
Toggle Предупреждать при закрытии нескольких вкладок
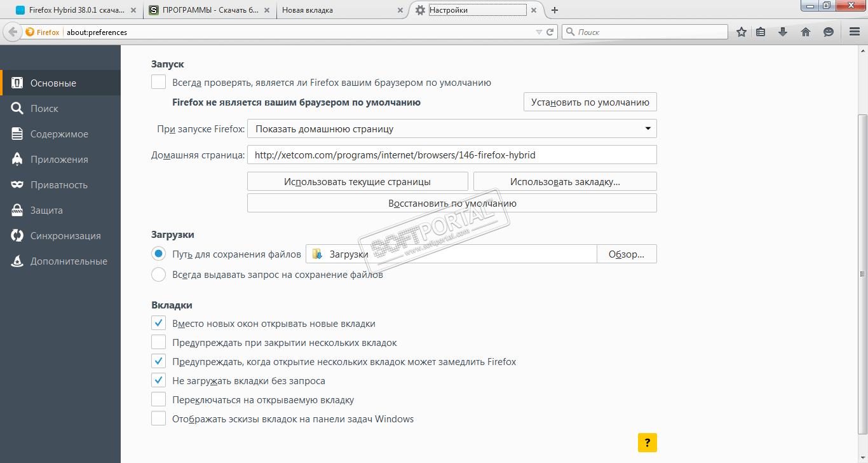pos(158,342)
